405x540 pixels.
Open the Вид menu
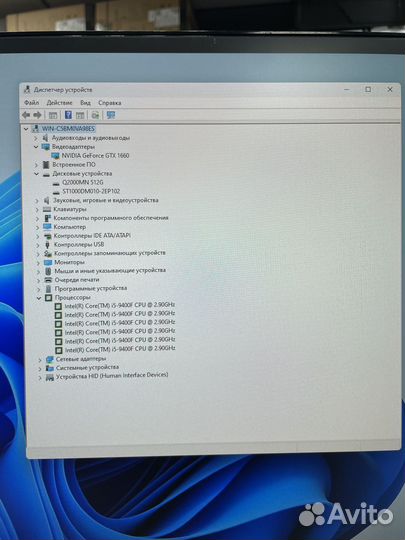coord(85,103)
